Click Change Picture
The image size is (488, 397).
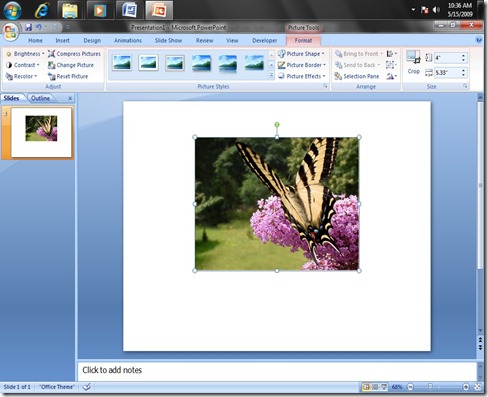point(71,65)
